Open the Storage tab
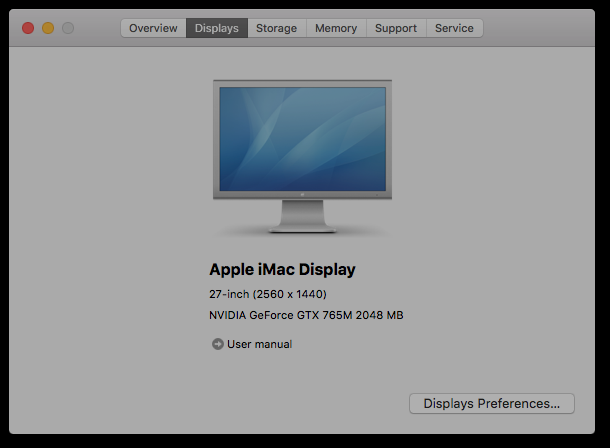 277,28
